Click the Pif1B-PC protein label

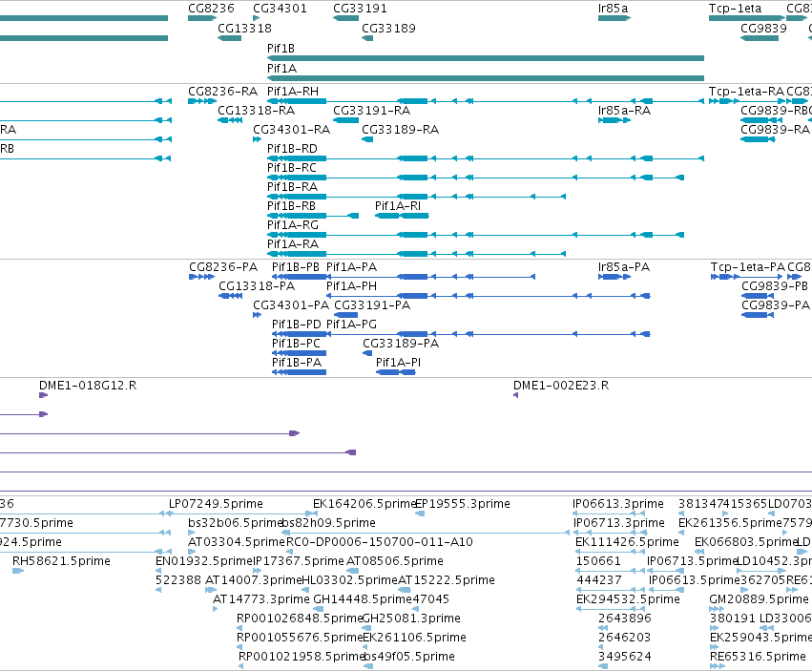click(x=296, y=344)
